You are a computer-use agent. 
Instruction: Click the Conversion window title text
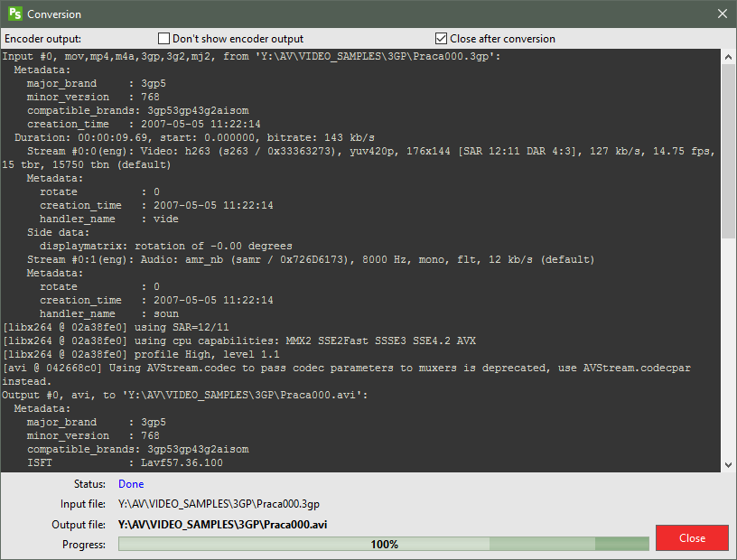(54, 14)
